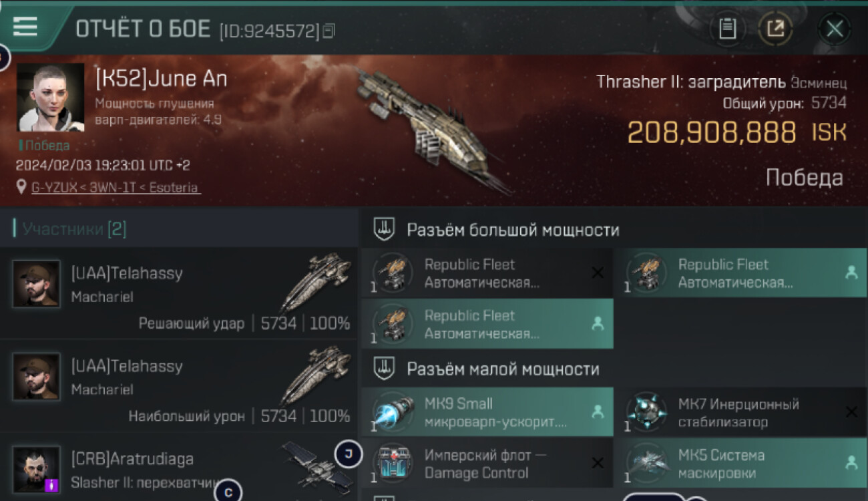This screenshot has height=501, width=868.
Task: Open Telahassy's final blow entry
Action: (179, 293)
